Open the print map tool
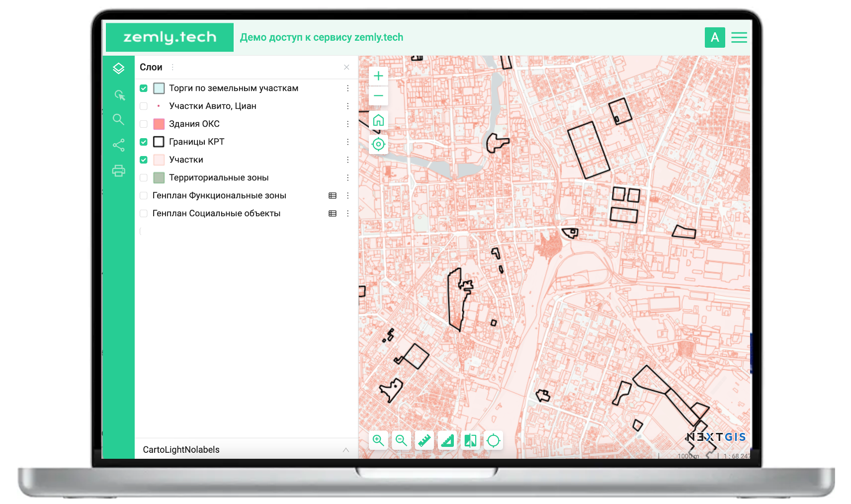The height and width of the screenshot is (504, 851). click(x=118, y=171)
